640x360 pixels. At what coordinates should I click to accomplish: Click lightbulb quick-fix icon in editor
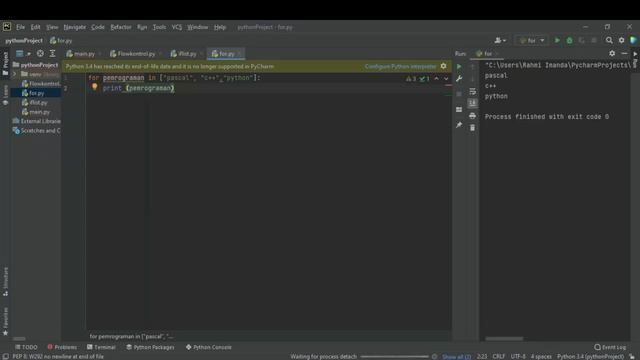point(95,87)
